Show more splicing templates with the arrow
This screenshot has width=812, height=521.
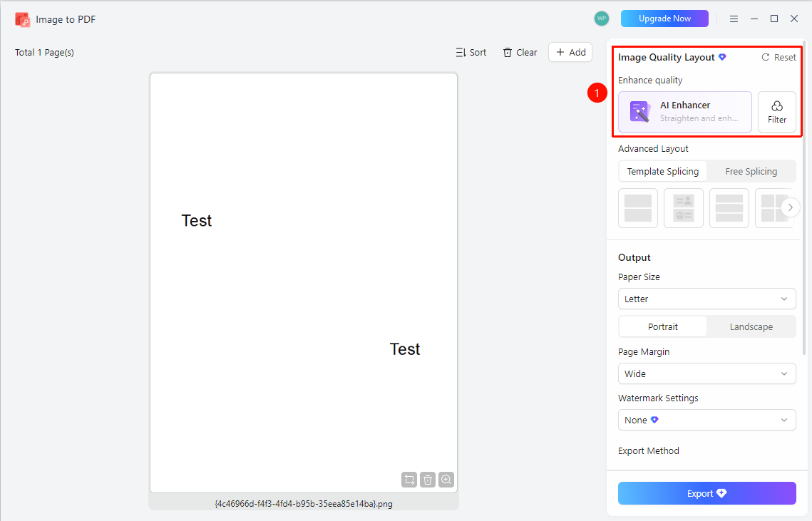click(790, 207)
